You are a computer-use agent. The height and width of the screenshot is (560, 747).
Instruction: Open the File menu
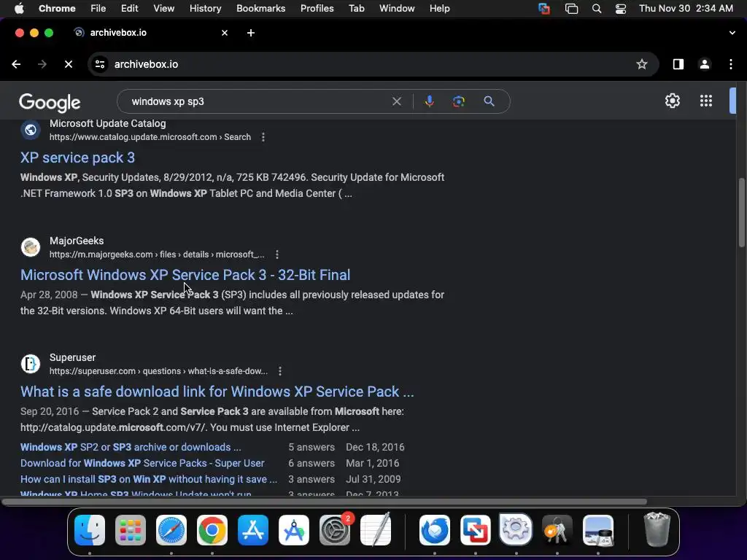click(x=98, y=9)
